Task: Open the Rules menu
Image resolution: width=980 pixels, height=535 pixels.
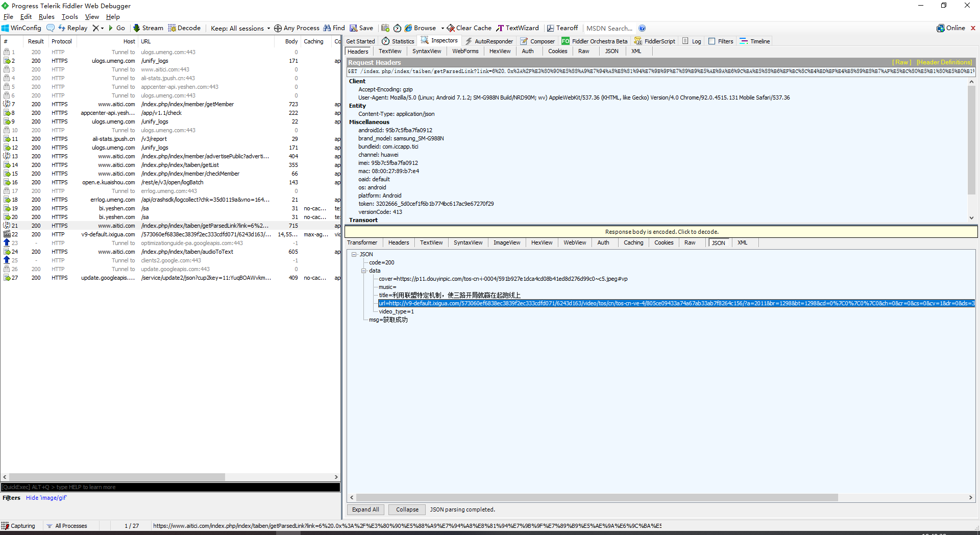Action: tap(46, 17)
